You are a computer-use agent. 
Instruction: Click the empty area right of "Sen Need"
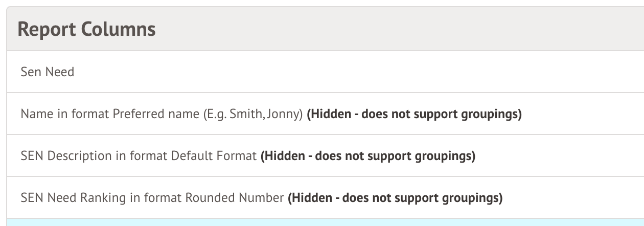click(358, 72)
